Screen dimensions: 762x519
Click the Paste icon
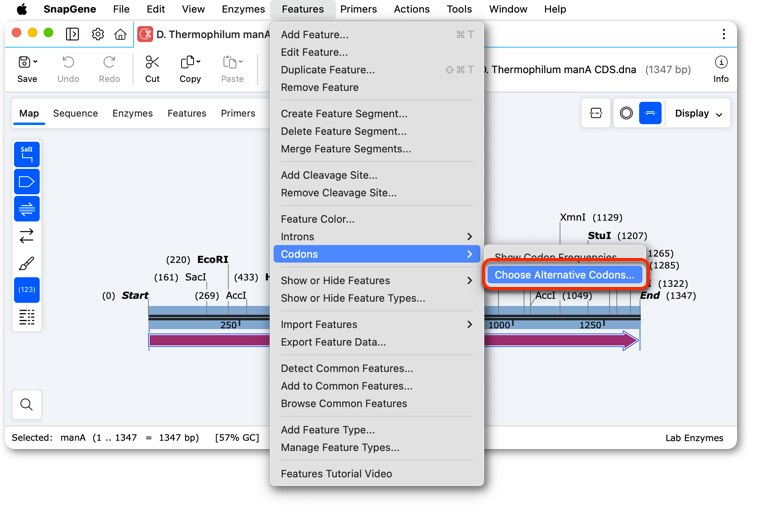point(229,62)
